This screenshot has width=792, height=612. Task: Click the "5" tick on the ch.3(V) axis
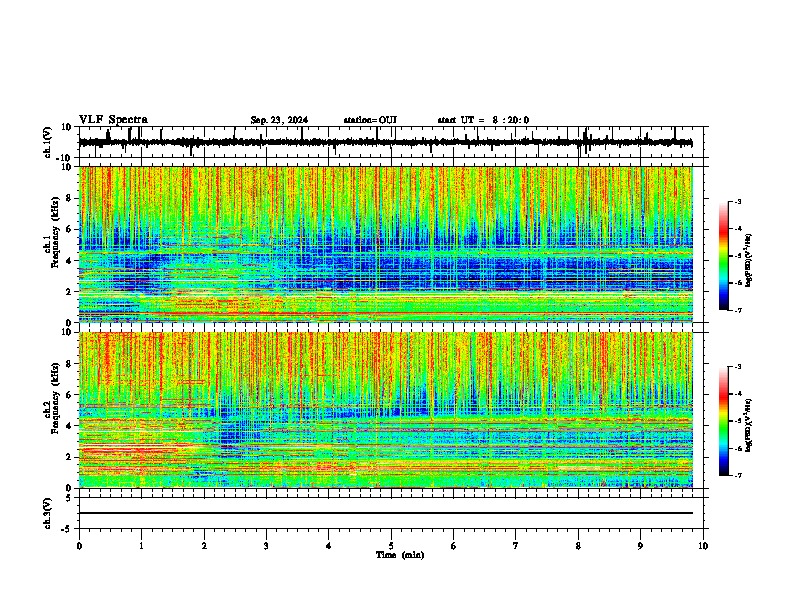coord(70,498)
